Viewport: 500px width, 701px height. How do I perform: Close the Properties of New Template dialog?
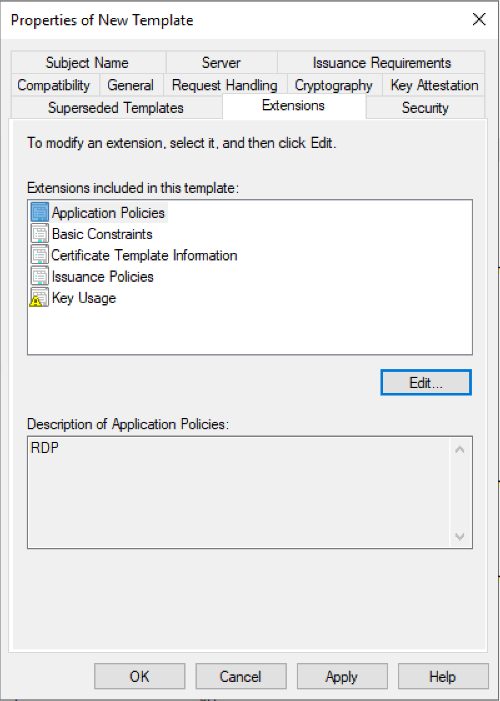tap(479, 20)
